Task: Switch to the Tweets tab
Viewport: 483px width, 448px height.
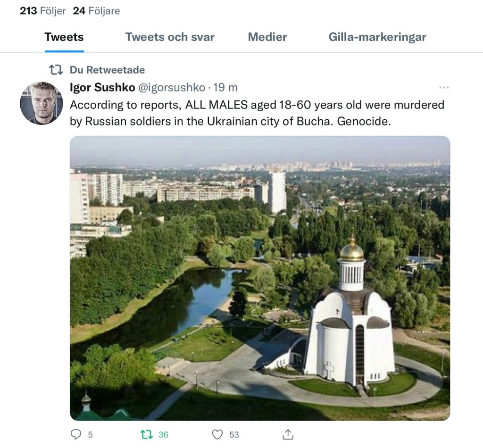Action: [x=64, y=37]
